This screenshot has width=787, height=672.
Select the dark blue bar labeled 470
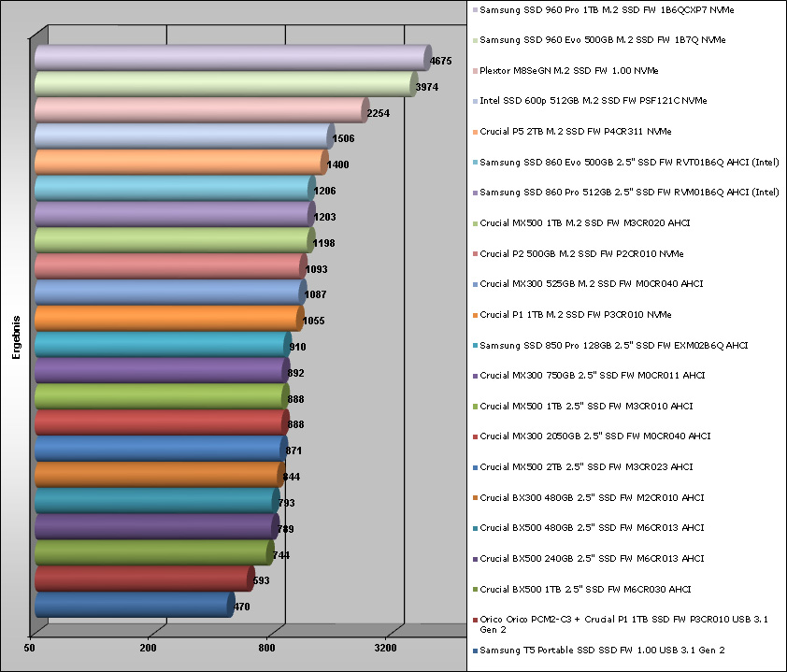pos(135,605)
